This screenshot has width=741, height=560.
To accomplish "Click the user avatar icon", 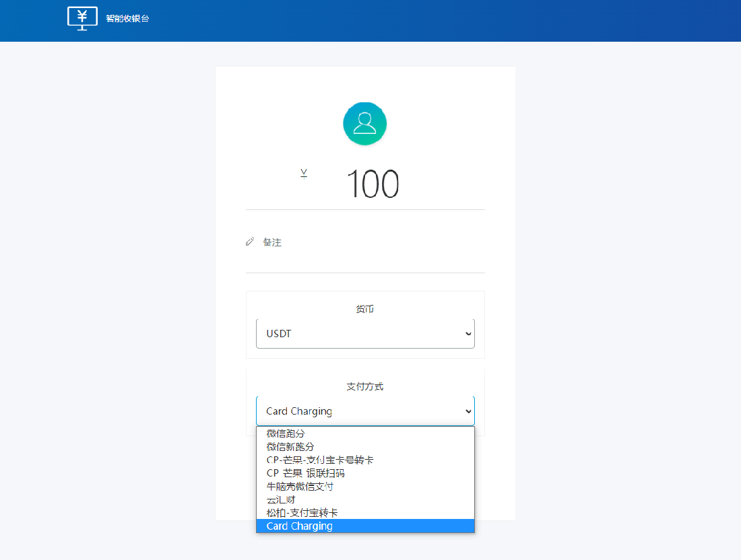I will click(364, 124).
